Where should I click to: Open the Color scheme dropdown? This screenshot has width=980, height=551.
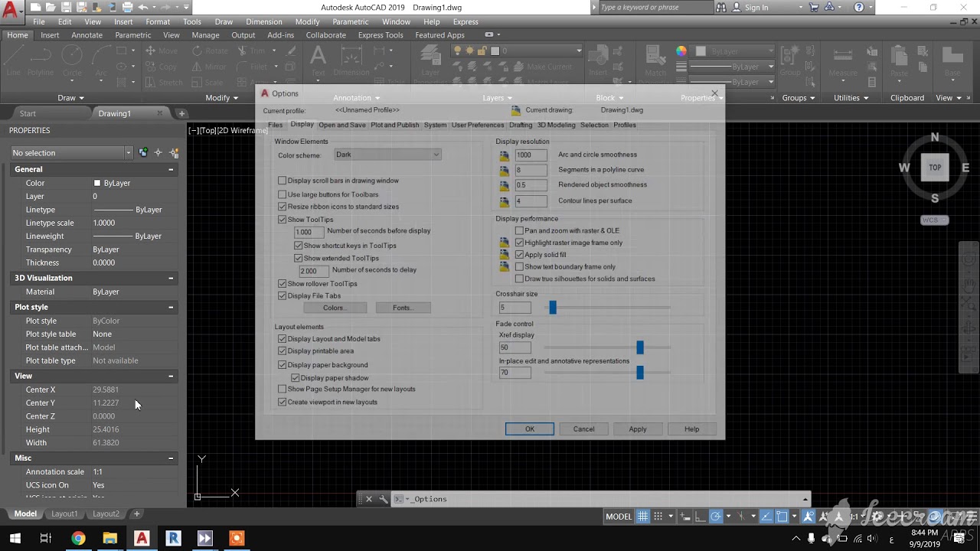click(x=387, y=155)
